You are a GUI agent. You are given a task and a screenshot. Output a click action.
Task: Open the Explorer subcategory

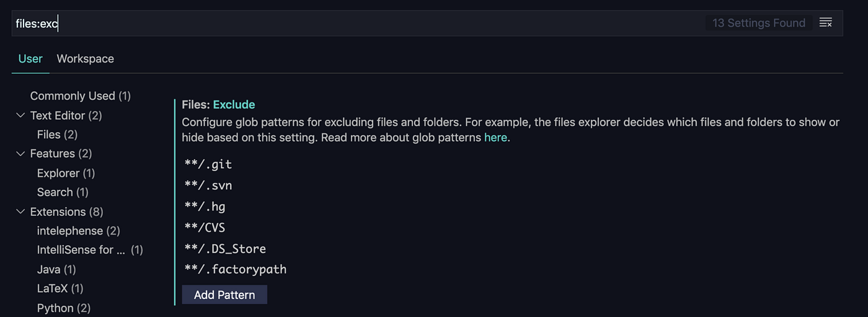coord(66,173)
